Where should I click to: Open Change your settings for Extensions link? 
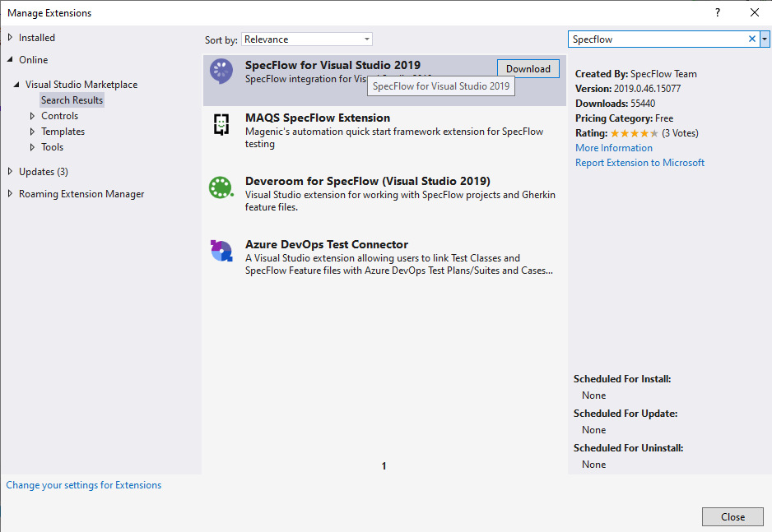click(84, 485)
